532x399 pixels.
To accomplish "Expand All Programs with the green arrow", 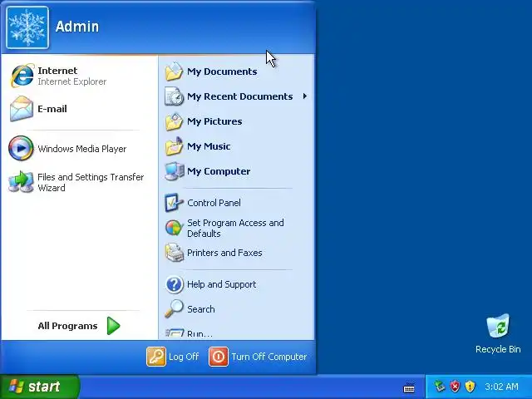I will (113, 326).
